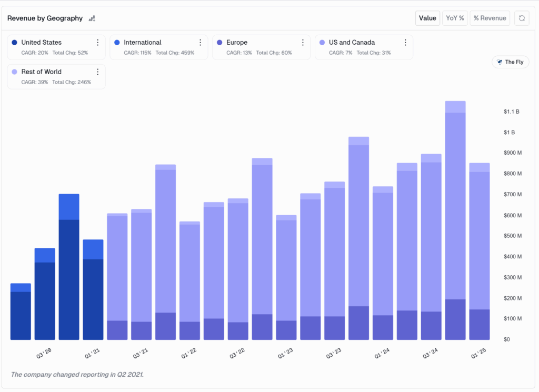Open the United States three-dot menu
The image size is (539, 392).
98,43
